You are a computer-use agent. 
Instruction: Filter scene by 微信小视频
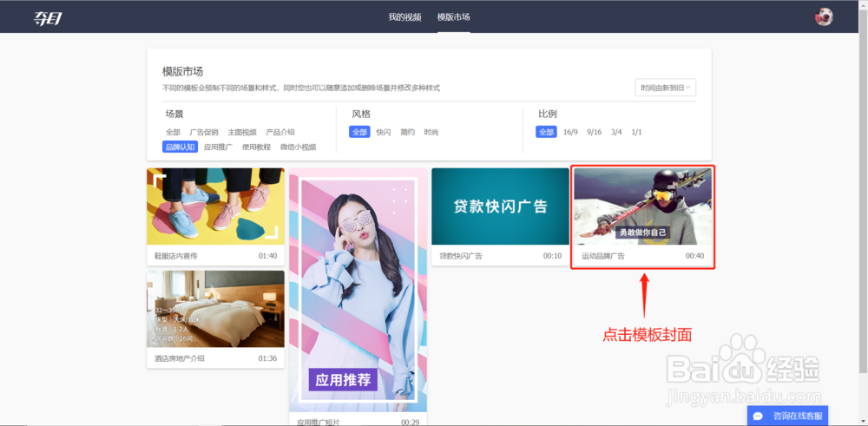click(x=298, y=147)
